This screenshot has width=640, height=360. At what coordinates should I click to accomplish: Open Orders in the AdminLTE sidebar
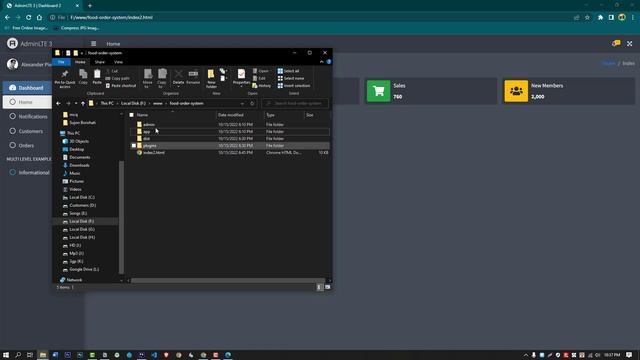pos(28,146)
